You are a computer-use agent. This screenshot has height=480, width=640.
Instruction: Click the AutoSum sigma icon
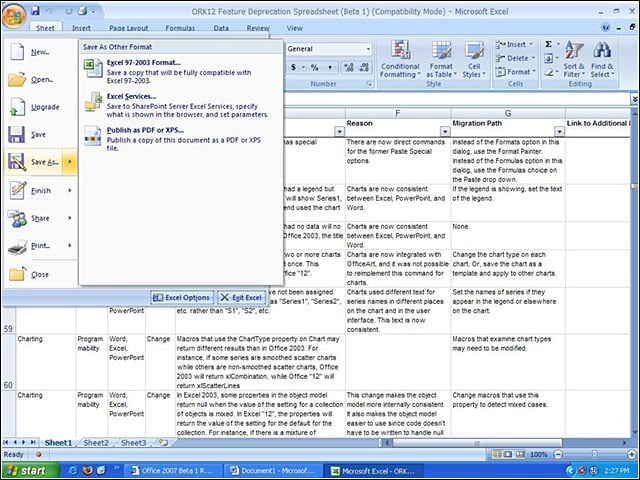[549, 44]
